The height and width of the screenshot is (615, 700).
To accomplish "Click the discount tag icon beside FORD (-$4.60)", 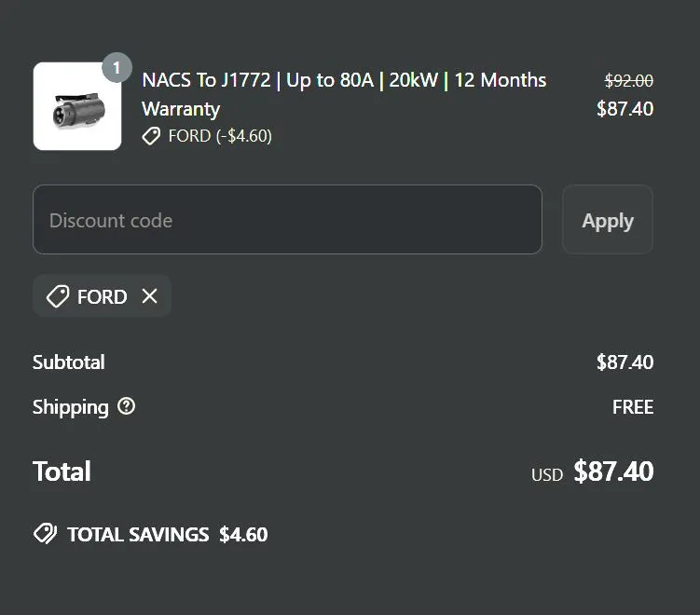I will pyautogui.click(x=151, y=136).
